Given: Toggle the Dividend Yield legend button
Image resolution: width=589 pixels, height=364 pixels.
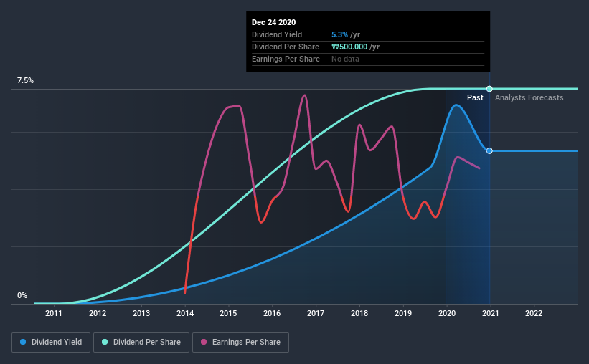Looking at the screenshot, I should tap(51, 343).
